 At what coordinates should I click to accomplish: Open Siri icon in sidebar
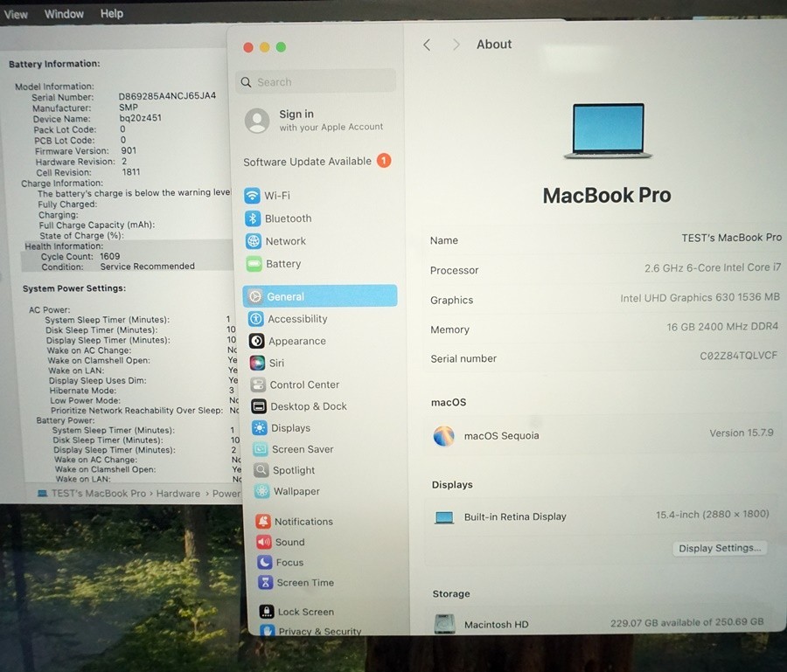coord(257,363)
